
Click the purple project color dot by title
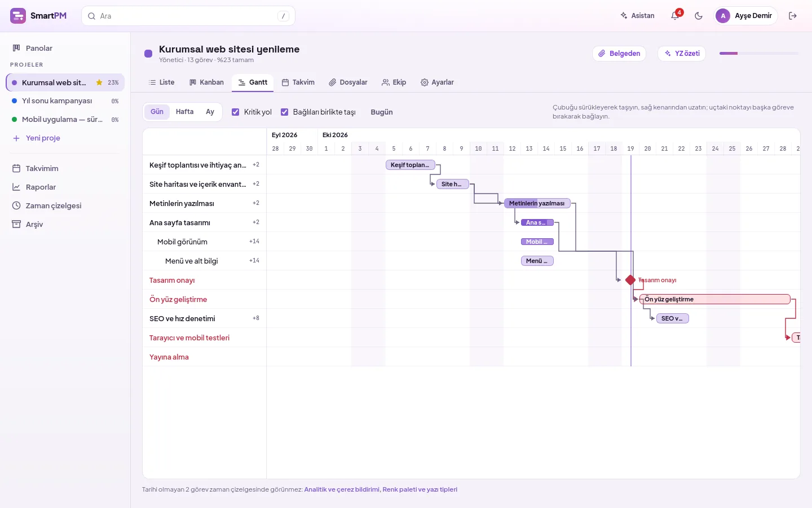click(x=148, y=54)
